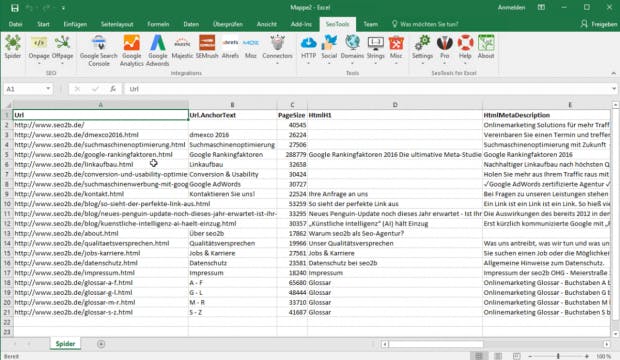The image size is (620, 360).
Task: Open the Majestic integration icon
Action: click(182, 47)
